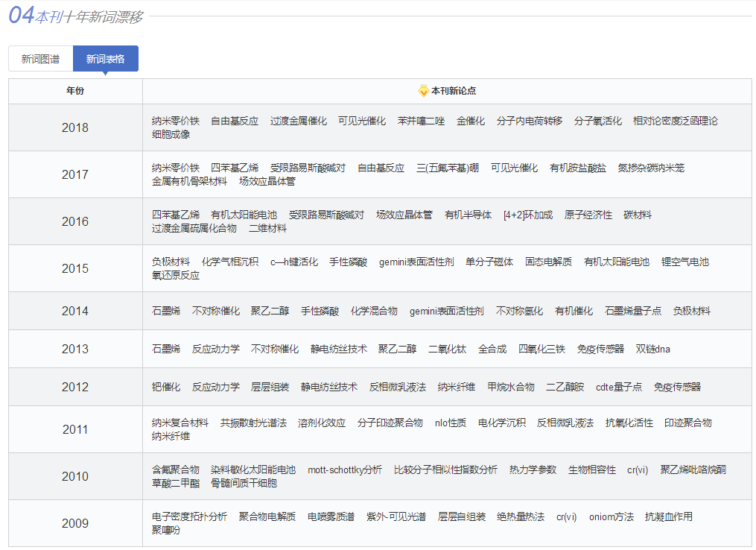Click the 本刊新论点 column header text
This screenshot has width=756, height=550.
pos(453,91)
